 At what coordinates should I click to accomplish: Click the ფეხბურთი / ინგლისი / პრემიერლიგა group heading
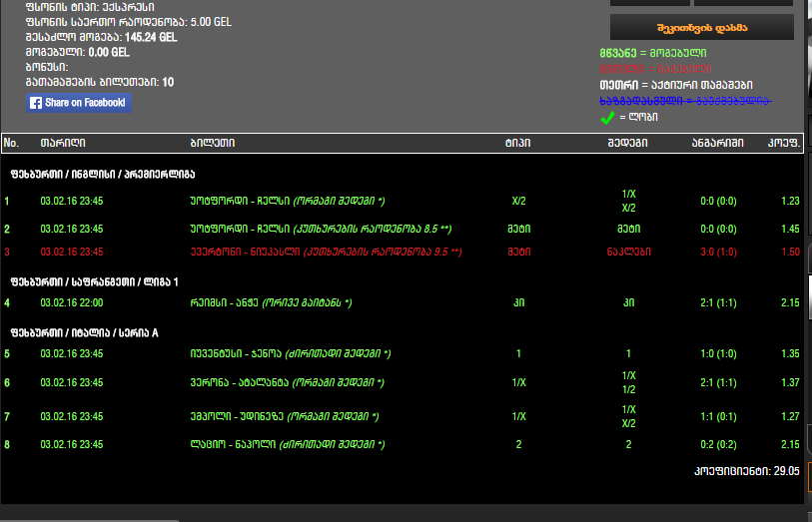[103, 175]
